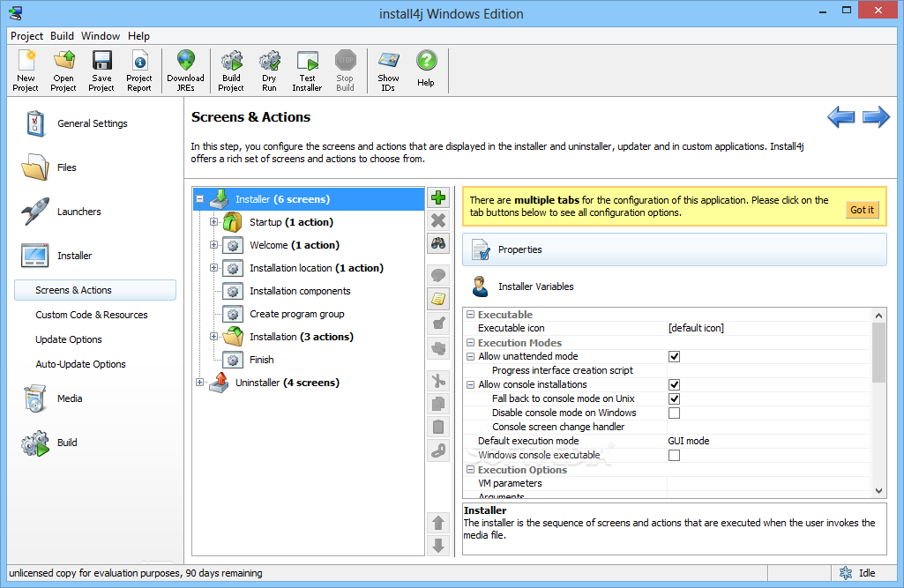
Task: Open Screens & Actions in sidebar
Action: (95, 290)
